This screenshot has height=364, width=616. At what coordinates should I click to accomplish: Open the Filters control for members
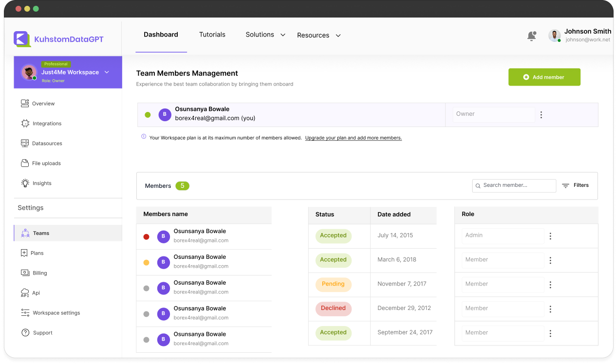575,185
